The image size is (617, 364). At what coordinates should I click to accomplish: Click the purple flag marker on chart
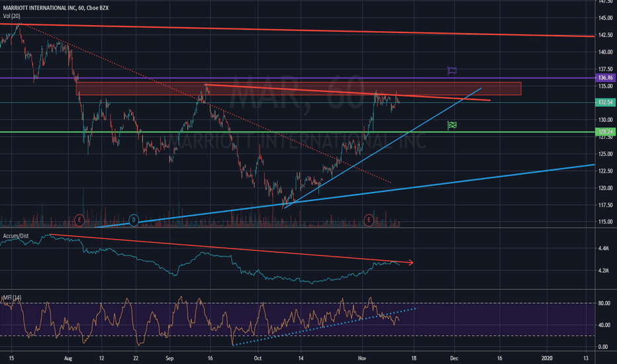[x=452, y=71]
